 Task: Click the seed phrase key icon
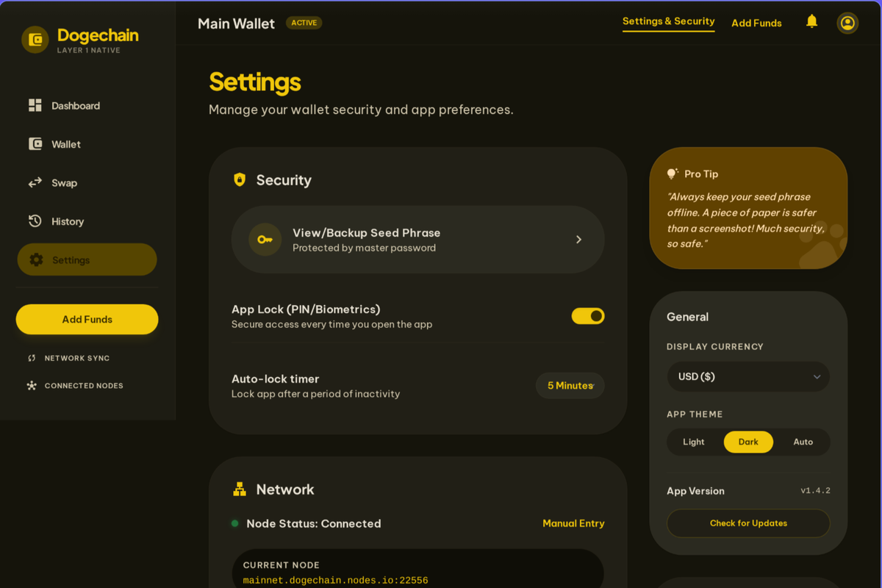(265, 240)
